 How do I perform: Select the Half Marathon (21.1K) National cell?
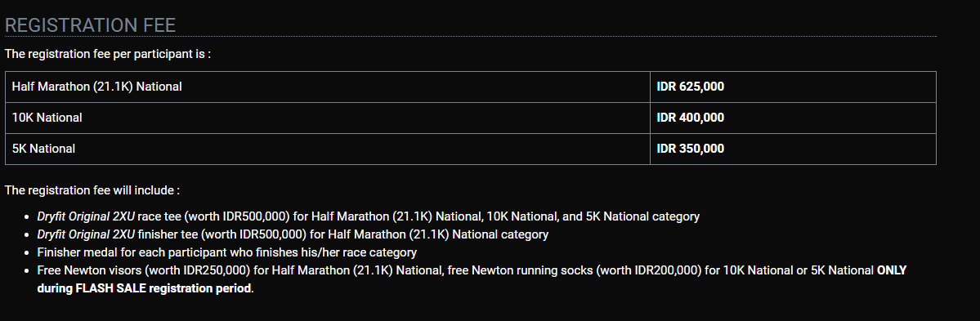pyautogui.click(x=328, y=87)
